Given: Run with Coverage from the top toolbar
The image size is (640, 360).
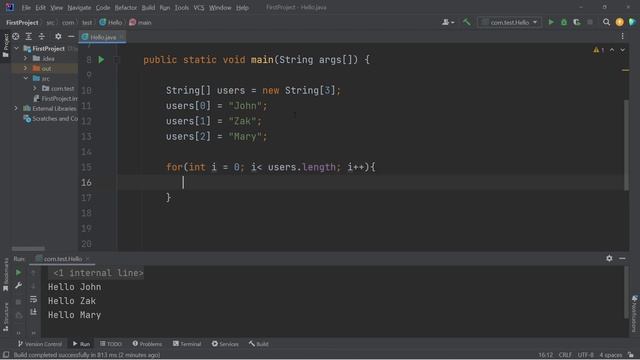Looking at the screenshot, I should (577, 22).
